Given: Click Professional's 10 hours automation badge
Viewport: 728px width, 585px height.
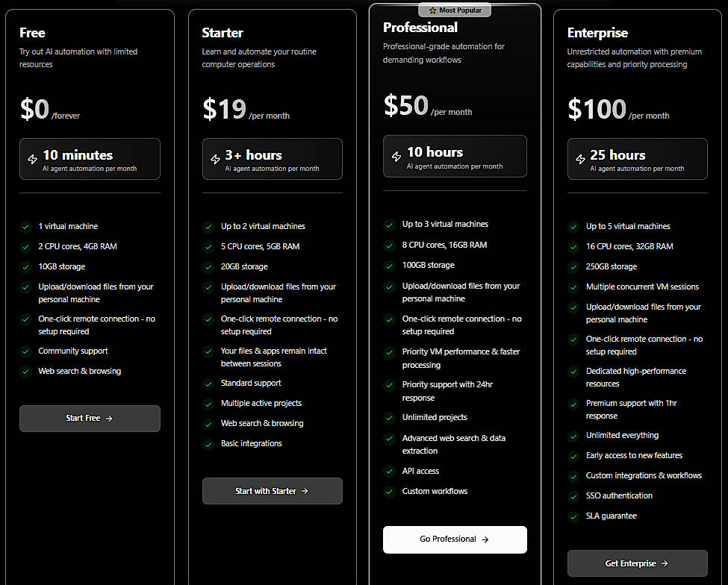Looking at the screenshot, I should 455,156.
